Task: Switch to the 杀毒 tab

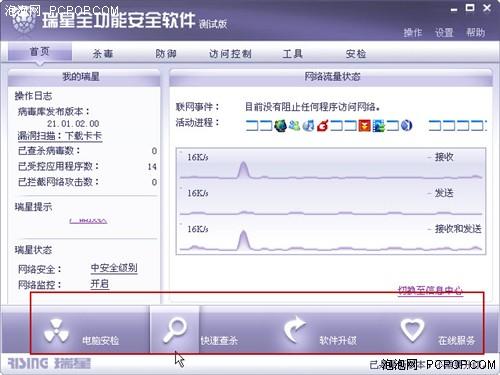Action: (x=103, y=54)
